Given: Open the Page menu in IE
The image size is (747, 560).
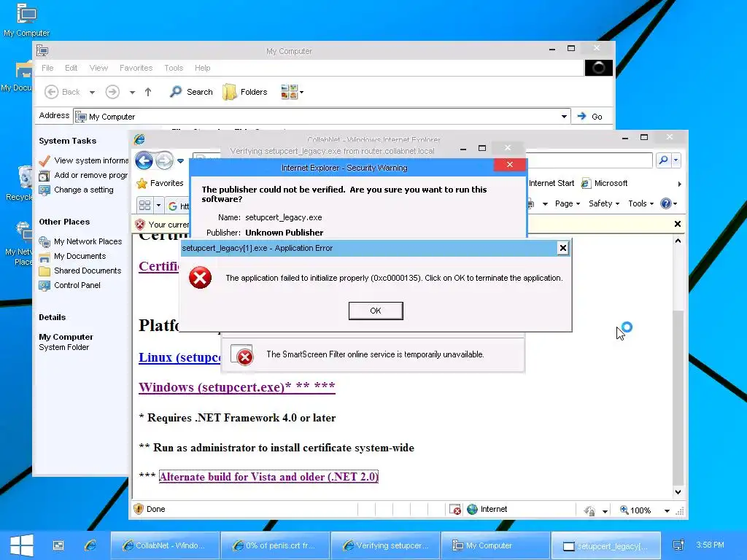Looking at the screenshot, I should [x=567, y=204].
